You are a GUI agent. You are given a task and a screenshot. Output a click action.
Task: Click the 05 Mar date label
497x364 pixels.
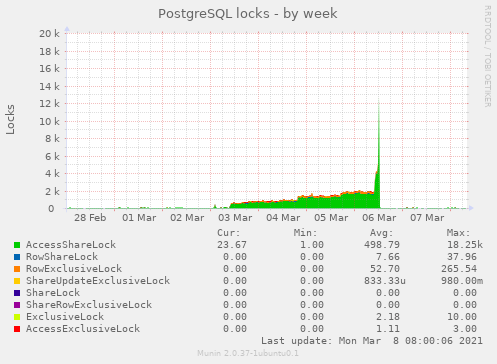(x=331, y=218)
